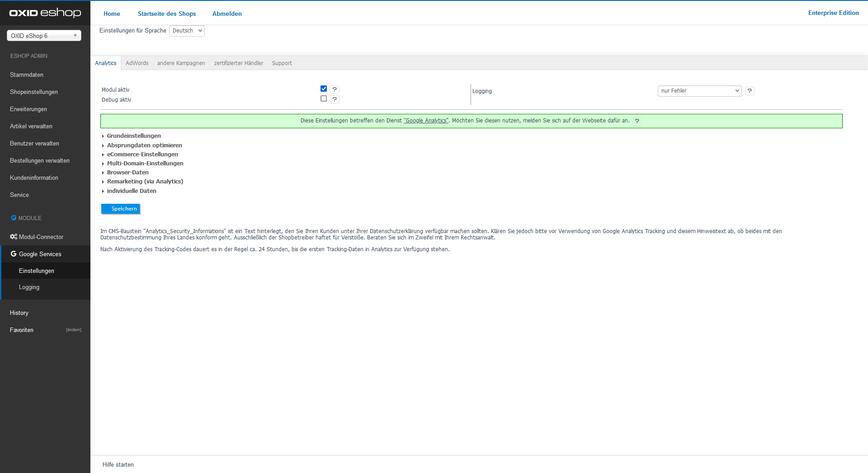The height and width of the screenshot is (473, 868).
Task: Click the Google Services G icon
Action: point(14,254)
